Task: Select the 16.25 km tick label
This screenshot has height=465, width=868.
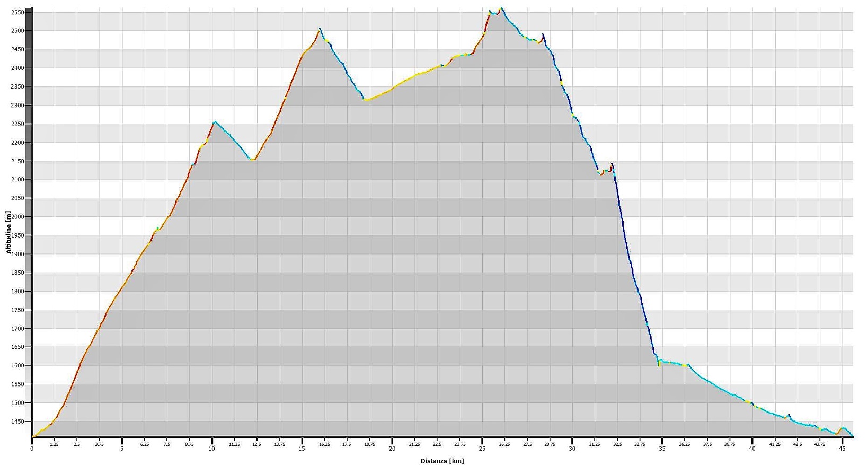Action: click(x=324, y=444)
